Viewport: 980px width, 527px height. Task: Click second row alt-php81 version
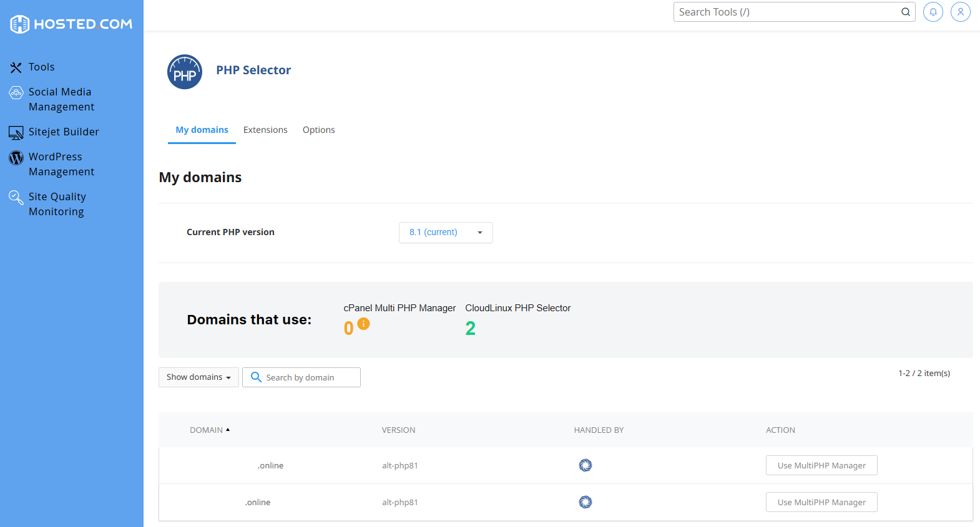tap(400, 502)
